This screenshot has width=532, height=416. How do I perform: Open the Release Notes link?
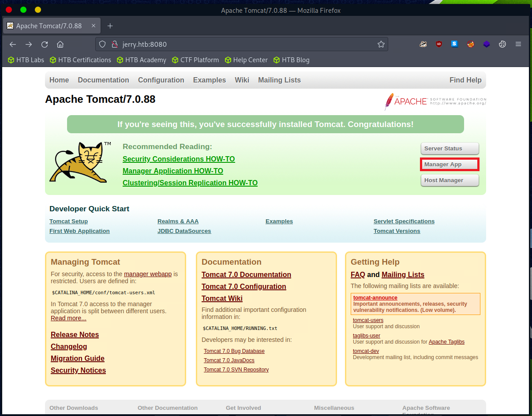pyautogui.click(x=75, y=335)
